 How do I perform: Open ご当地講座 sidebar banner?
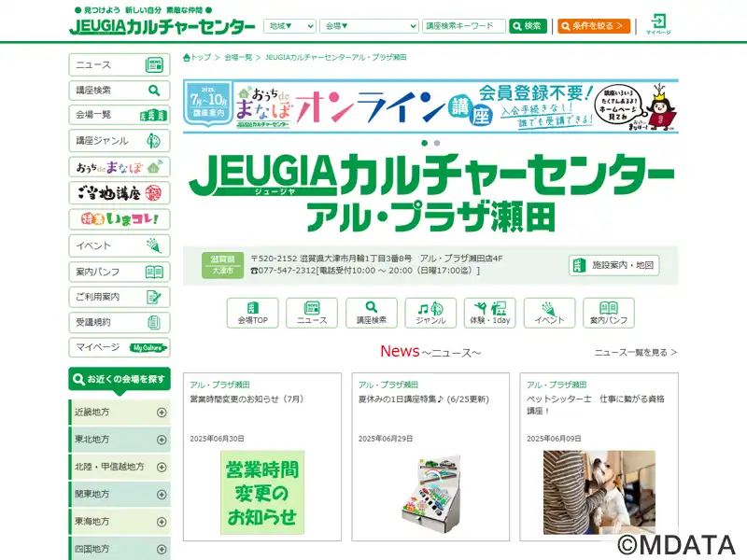coord(120,193)
